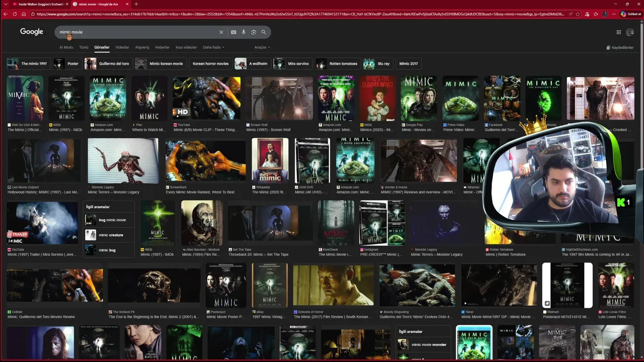Switch to AI Modu tab
The image size is (644, 362).
[x=66, y=47]
